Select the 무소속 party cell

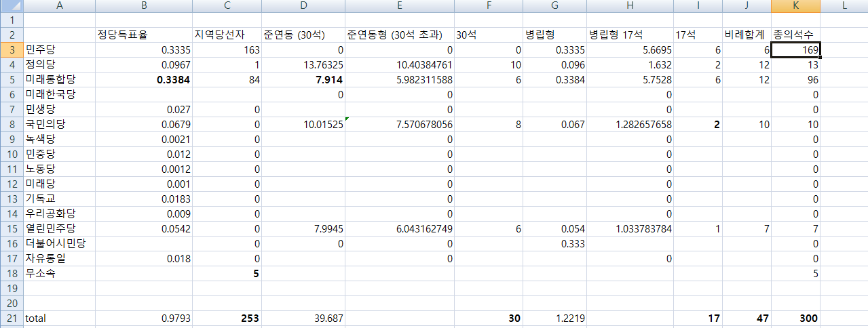[x=59, y=274]
